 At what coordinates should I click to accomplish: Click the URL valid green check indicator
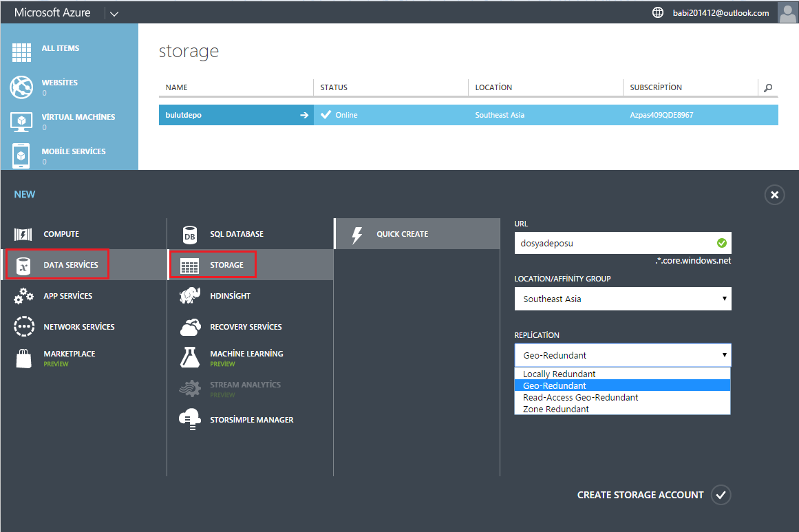click(x=721, y=243)
